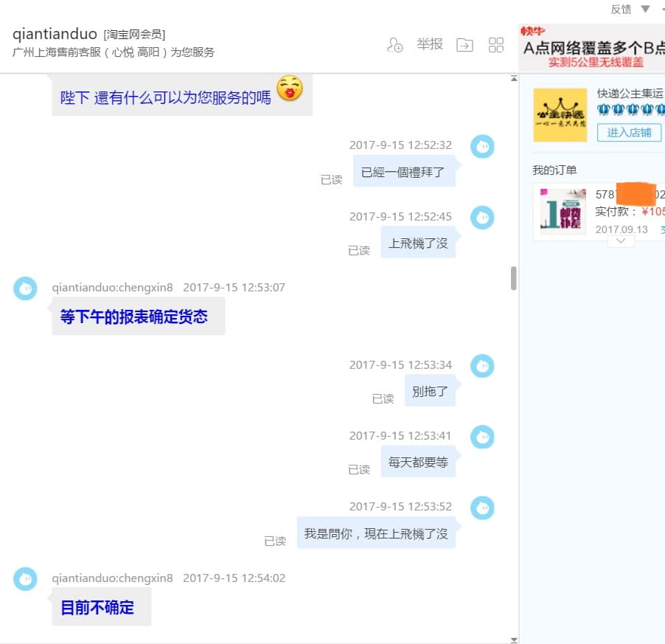The image size is (665, 644).
Task: Click the avatar beside the 12:52:45 message
Action: click(x=482, y=218)
